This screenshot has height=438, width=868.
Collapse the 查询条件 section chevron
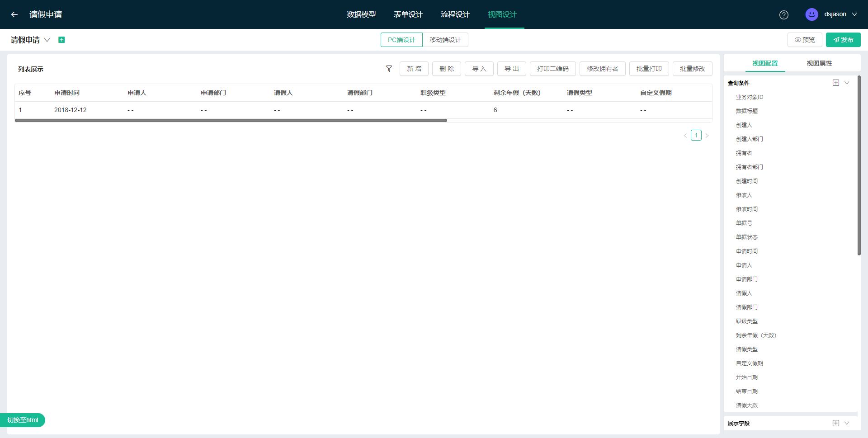point(847,83)
